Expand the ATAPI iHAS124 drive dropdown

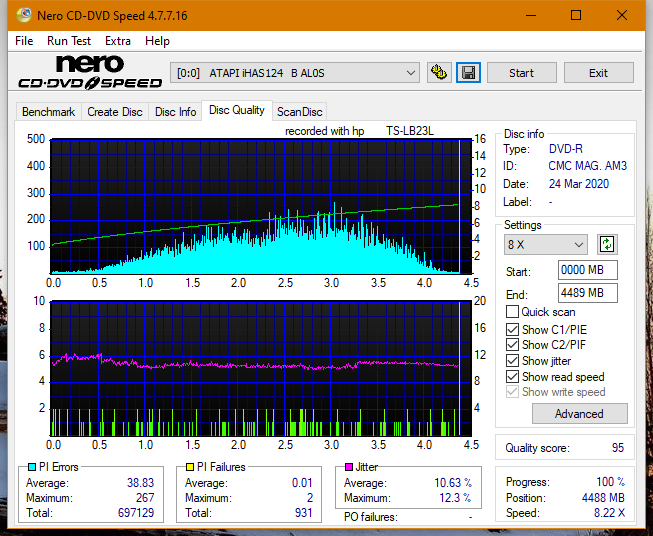(295, 73)
